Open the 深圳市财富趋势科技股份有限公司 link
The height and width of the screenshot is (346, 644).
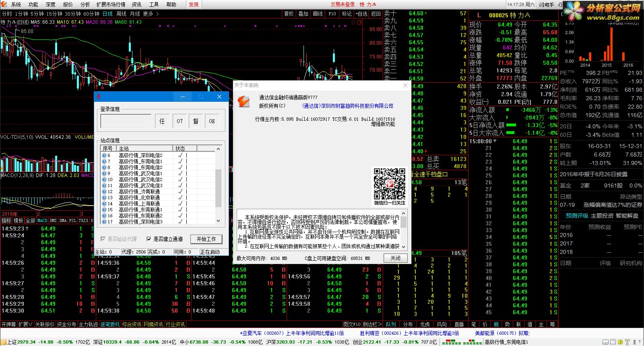tap(348, 106)
